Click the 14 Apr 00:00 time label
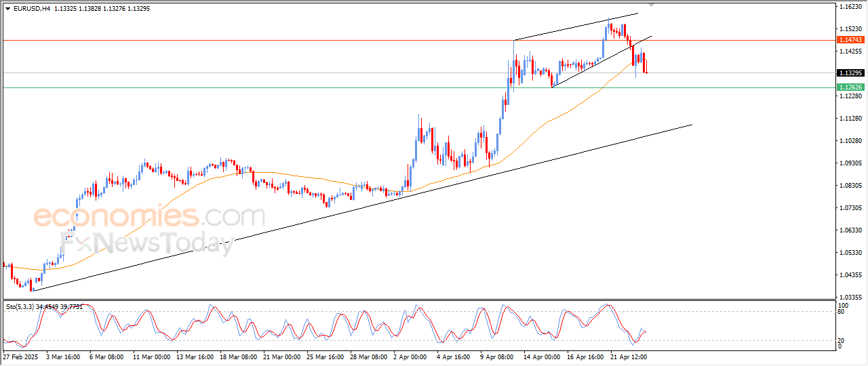This screenshot has width=868, height=366. tap(542, 356)
